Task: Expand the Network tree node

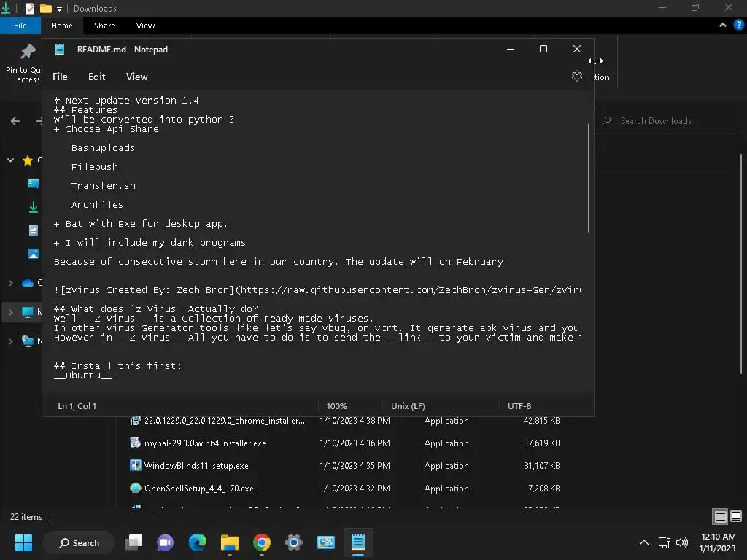Action: 10,341
